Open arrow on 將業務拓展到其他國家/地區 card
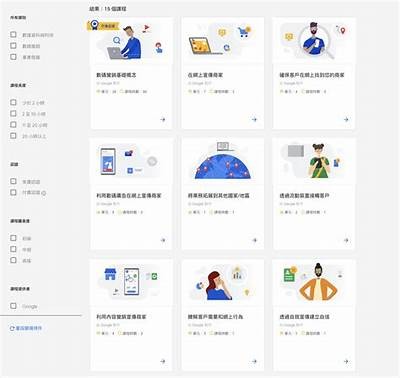400x378 pixels. pos(254,240)
